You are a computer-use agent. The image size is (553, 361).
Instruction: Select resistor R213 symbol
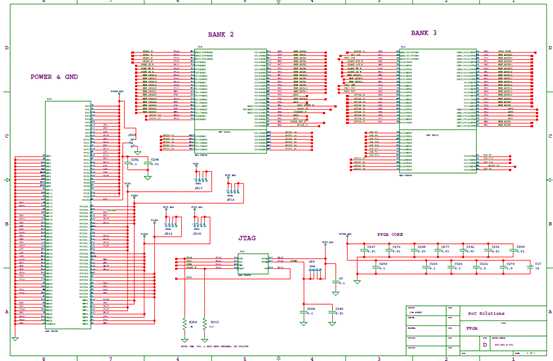pos(205,324)
